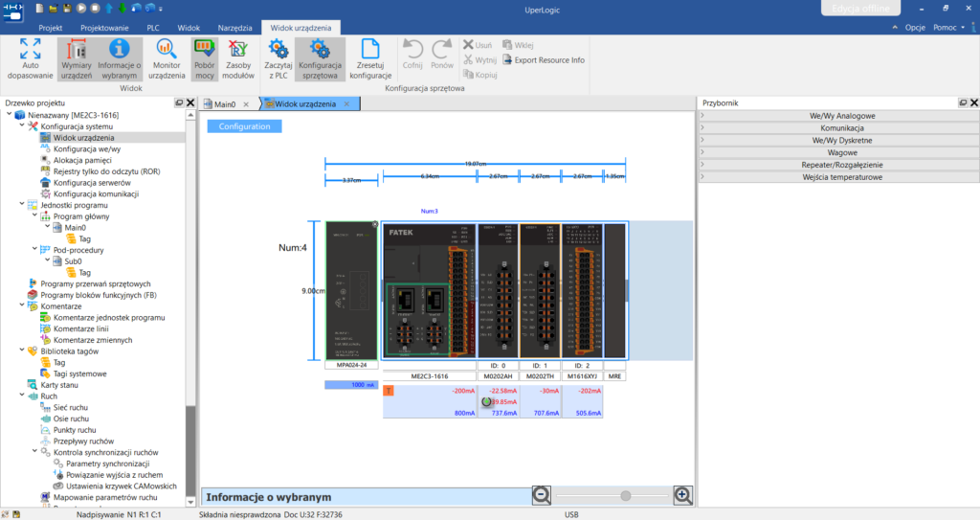The image size is (980, 520).
Task: Collapse Biblioteka tagów tree node
Action: (22, 351)
